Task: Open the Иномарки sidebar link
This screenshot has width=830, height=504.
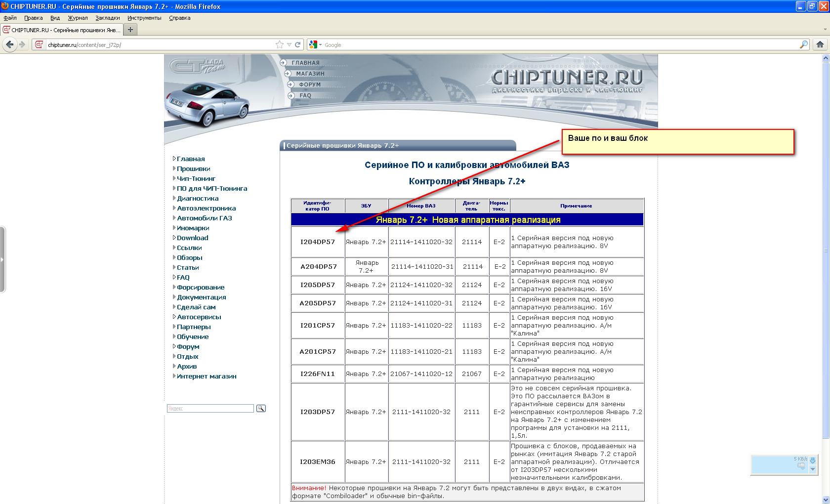Action: coord(193,228)
